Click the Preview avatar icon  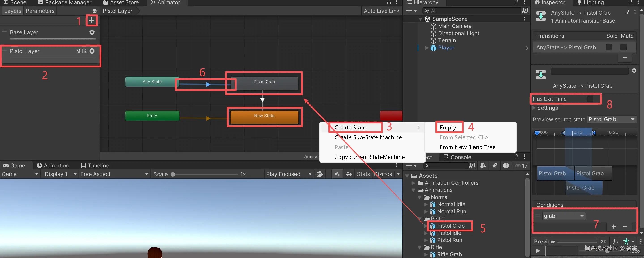pyautogui.click(x=626, y=241)
